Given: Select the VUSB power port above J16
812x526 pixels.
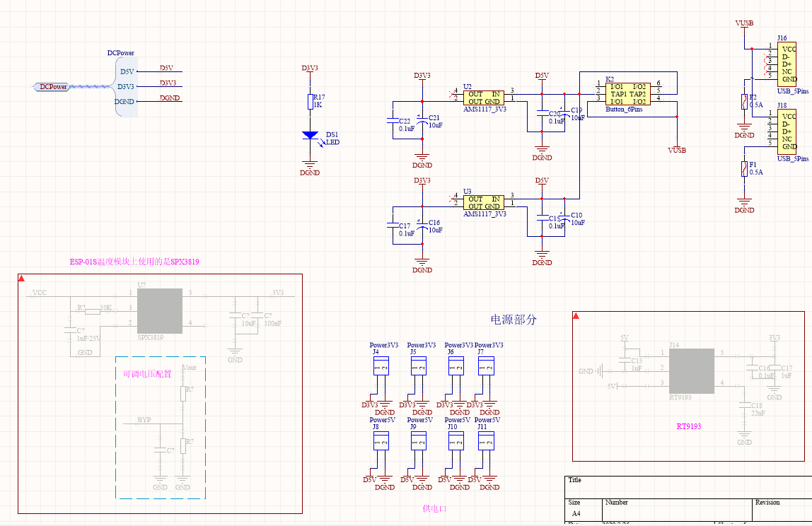Looking at the screenshot, I should click(744, 26).
